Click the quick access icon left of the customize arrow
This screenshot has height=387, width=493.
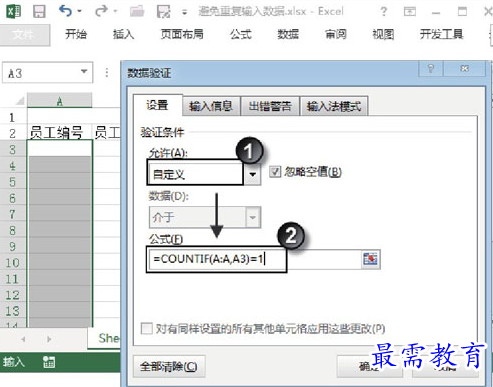[x=164, y=12]
